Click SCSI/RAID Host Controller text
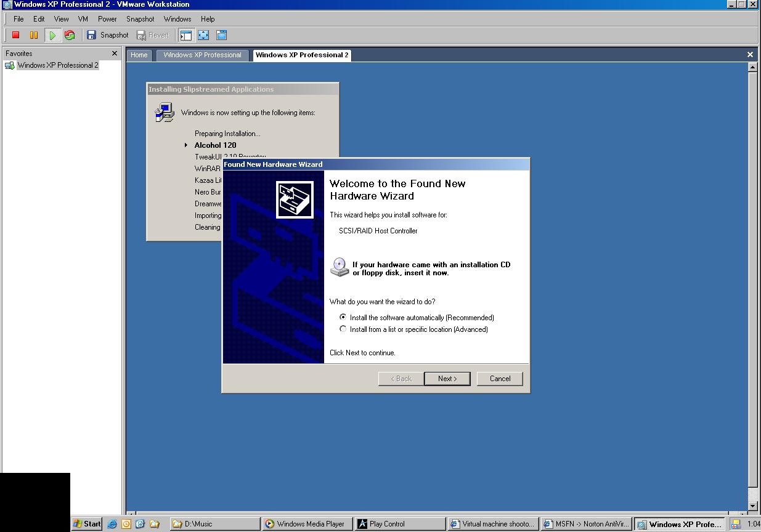 [x=378, y=231]
